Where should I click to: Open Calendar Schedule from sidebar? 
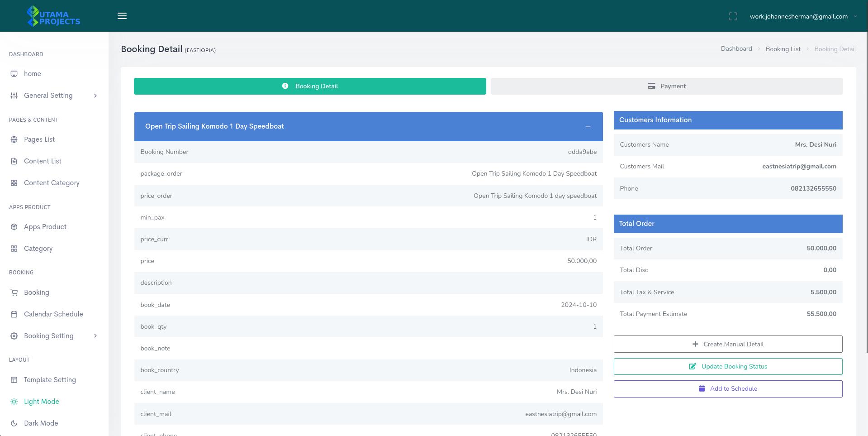(53, 314)
